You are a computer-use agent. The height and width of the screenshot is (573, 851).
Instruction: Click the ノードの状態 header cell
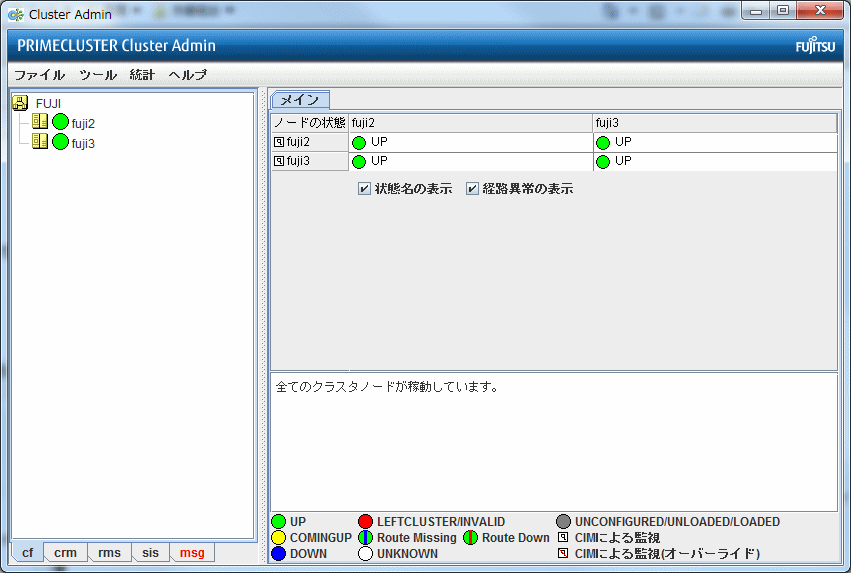309,123
